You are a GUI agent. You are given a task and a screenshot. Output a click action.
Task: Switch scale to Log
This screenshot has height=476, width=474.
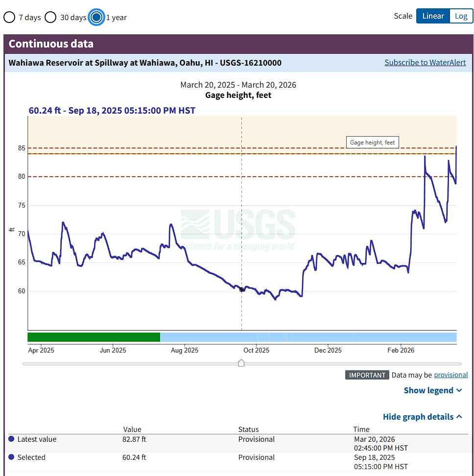461,16
